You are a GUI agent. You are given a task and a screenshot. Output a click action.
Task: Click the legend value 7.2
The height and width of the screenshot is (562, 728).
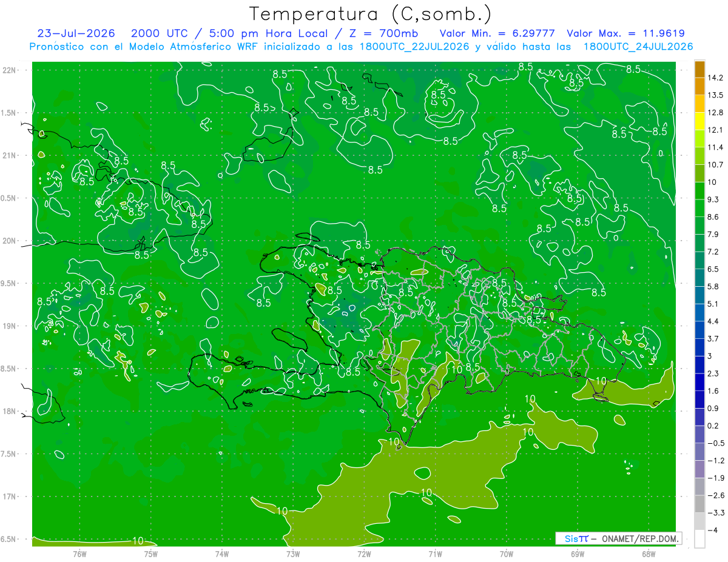[x=714, y=252]
